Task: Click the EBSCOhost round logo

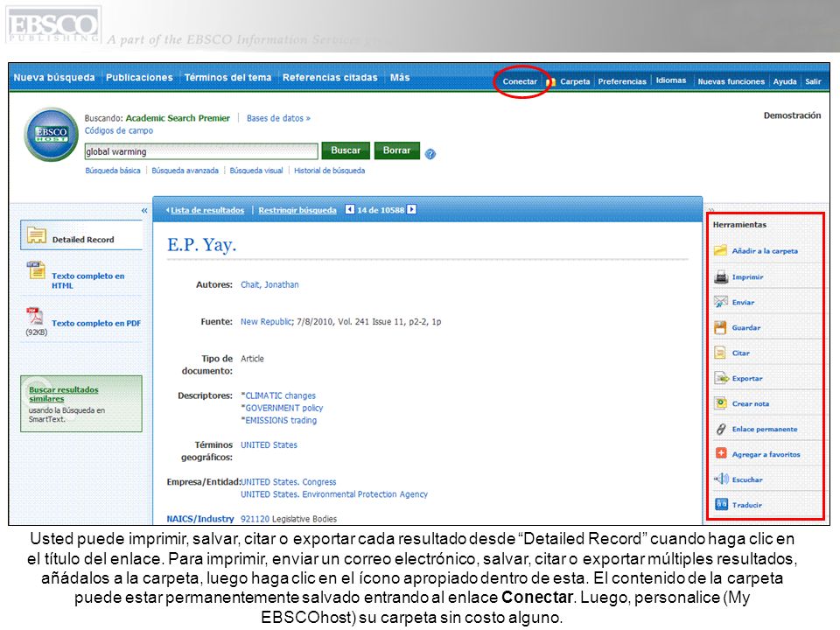Action: point(52,135)
